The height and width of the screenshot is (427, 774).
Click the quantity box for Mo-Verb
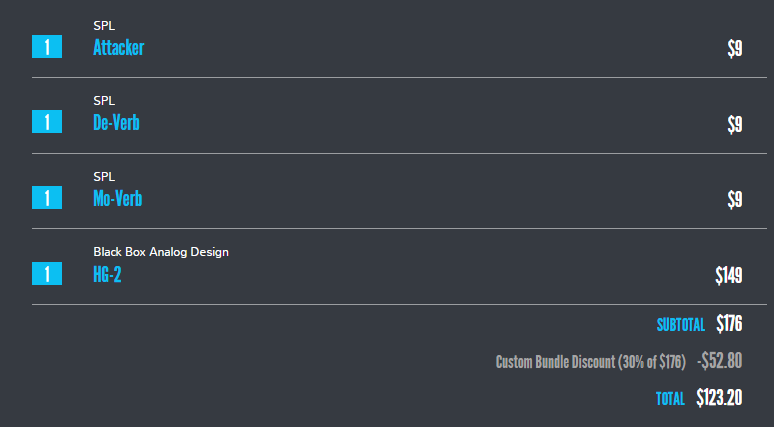[47, 197]
